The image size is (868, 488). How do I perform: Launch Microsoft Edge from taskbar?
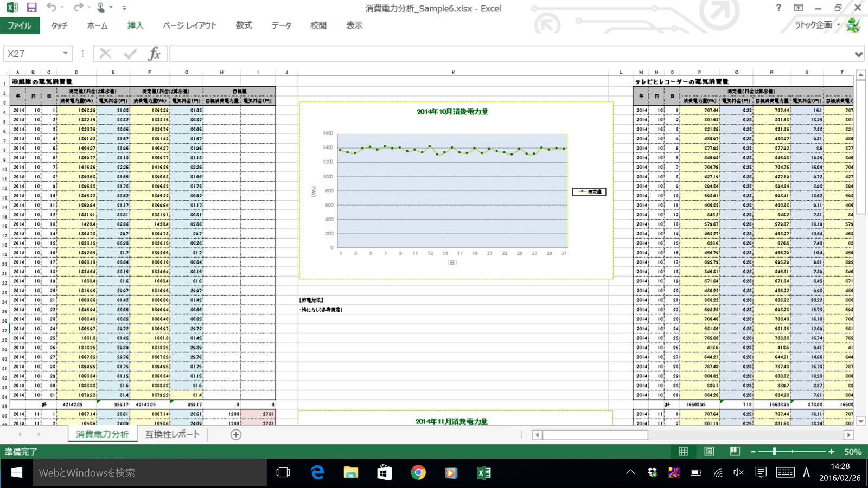click(x=317, y=473)
